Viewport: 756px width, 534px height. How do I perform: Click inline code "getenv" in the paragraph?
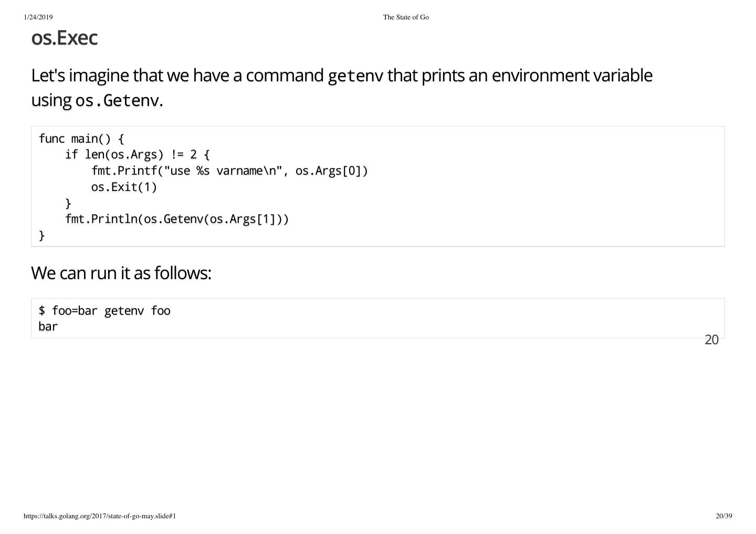tap(355, 76)
